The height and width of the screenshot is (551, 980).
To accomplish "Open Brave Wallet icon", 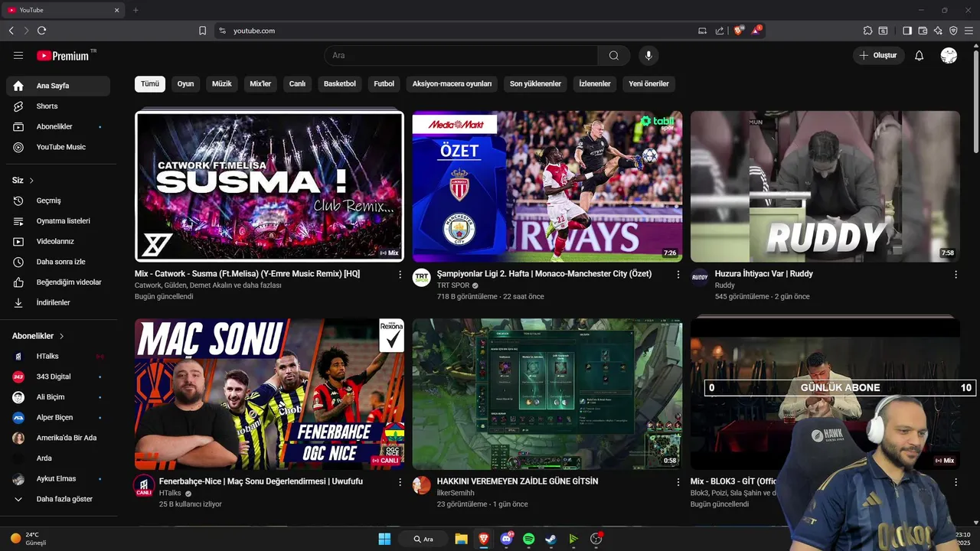I will pos(923,31).
